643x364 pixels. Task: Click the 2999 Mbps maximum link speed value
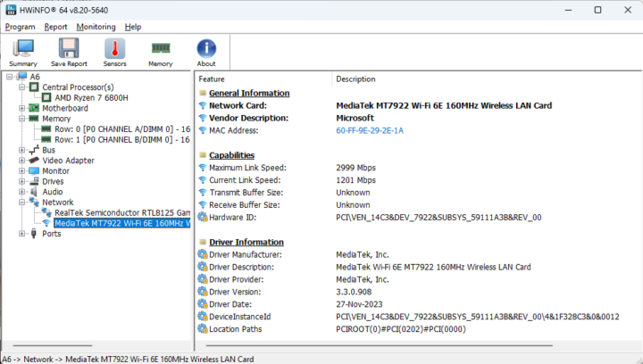click(355, 168)
